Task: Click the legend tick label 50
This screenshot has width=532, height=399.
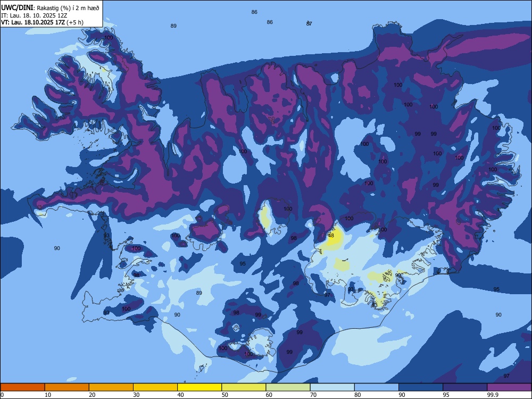Action: [225, 395]
